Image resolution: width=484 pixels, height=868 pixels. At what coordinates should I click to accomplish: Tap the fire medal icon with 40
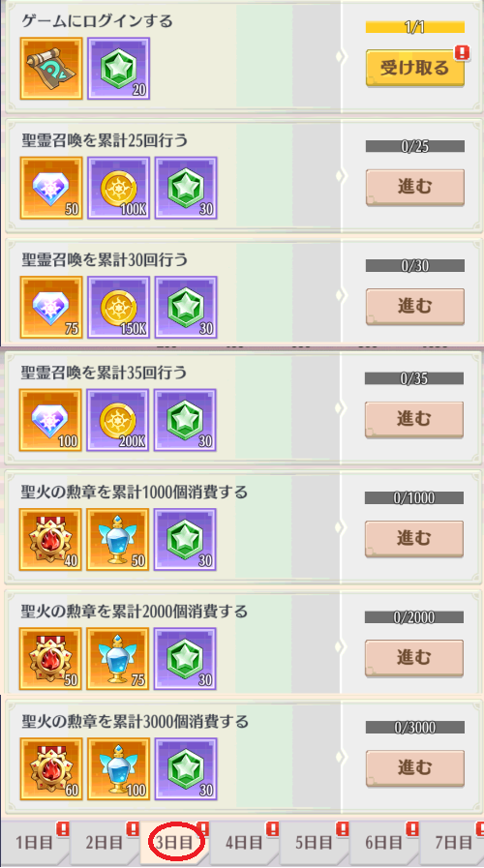click(50, 539)
